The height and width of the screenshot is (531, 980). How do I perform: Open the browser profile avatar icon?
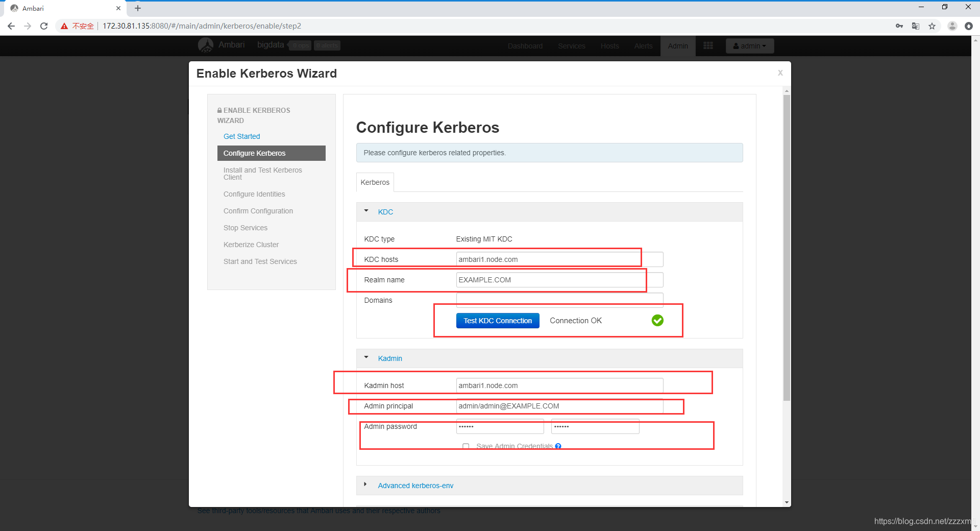[x=952, y=26]
